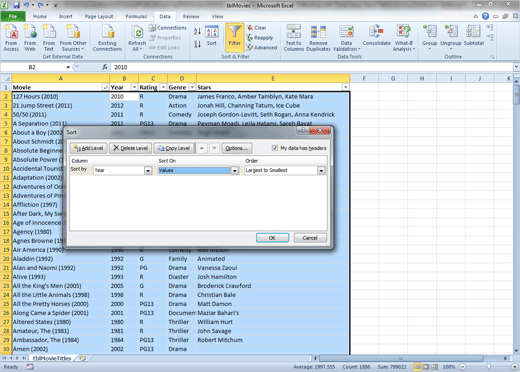Switch to the Home tab
Viewport: 520px width, 372px height.
pos(40,16)
